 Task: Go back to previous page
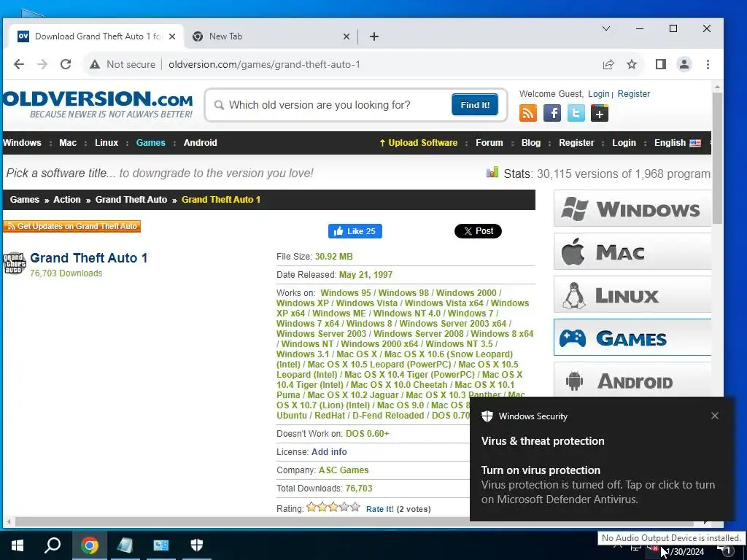click(x=18, y=64)
